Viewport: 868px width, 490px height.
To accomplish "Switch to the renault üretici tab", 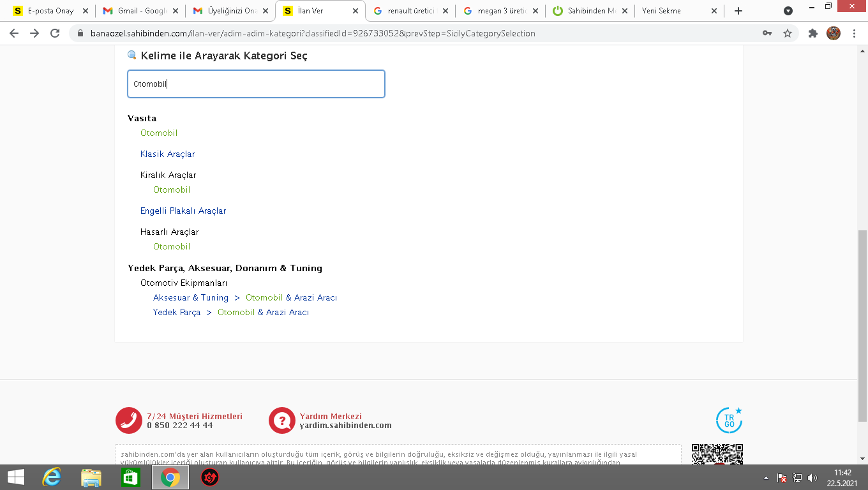I will [x=412, y=11].
